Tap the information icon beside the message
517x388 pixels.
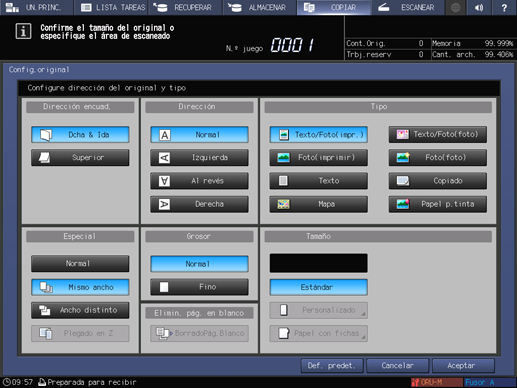(x=23, y=31)
